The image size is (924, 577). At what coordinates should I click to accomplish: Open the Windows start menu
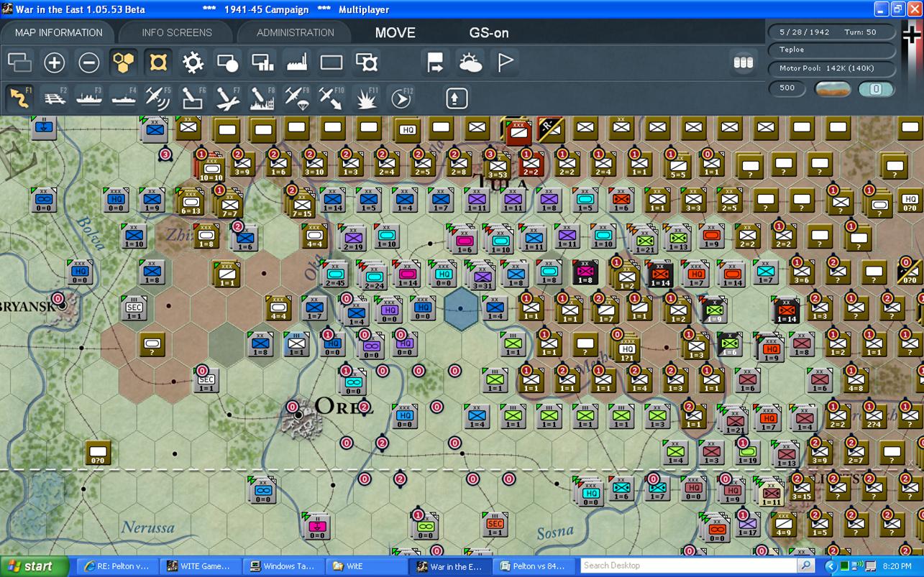[35, 566]
